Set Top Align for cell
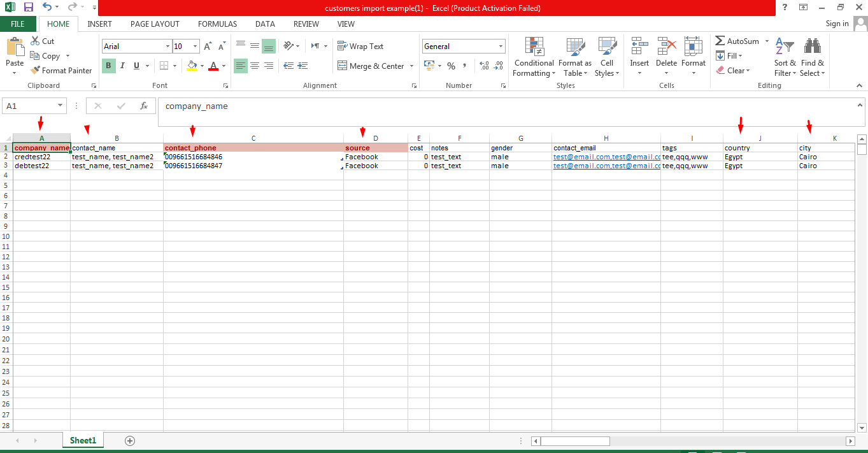Screen dimensions: 868x453 point(240,46)
